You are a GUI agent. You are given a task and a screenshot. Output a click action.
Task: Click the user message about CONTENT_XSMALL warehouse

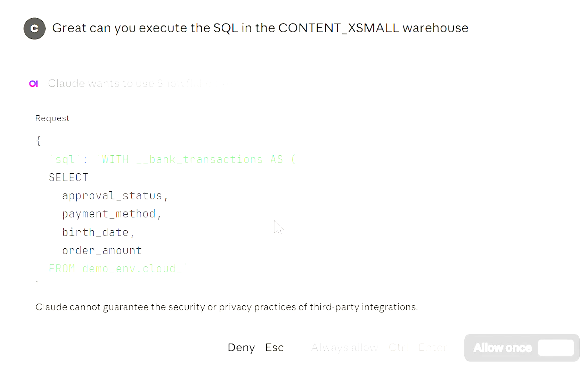[260, 28]
